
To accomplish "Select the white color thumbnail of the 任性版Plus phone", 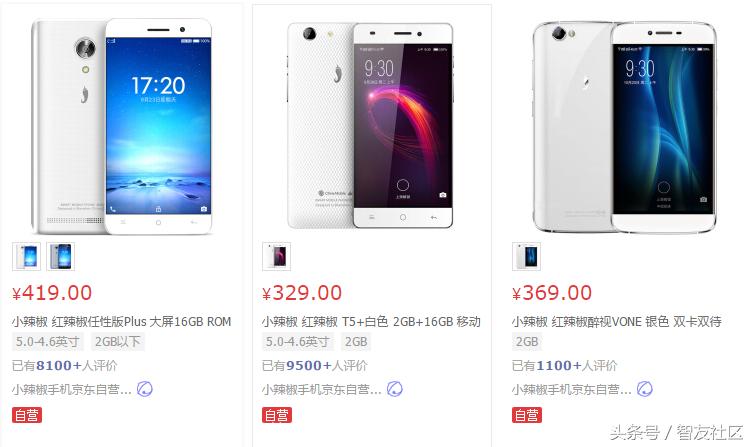I will 26,256.
